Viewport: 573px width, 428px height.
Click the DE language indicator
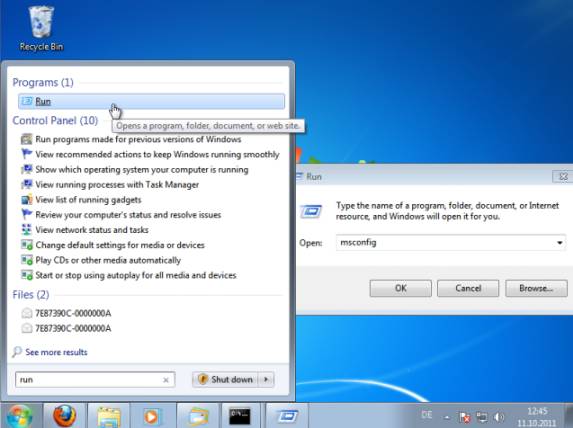(426, 414)
